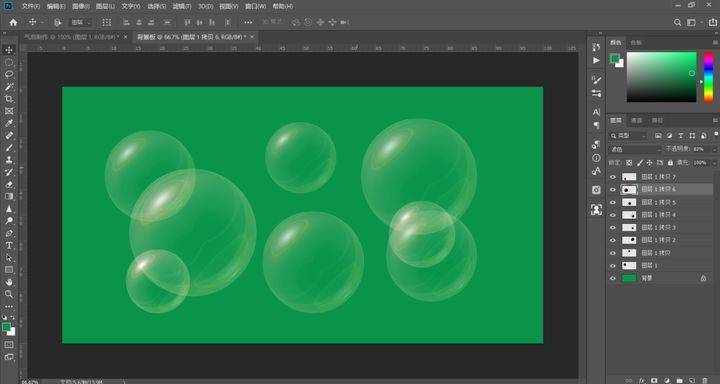720x384 pixels.
Task: Pick a shade in the color field
Action: tap(661, 77)
